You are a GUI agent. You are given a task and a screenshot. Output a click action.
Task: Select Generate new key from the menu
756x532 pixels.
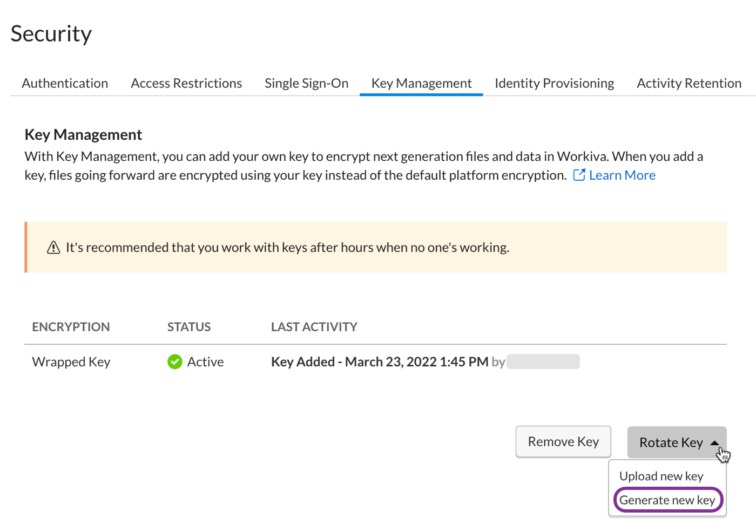(x=667, y=500)
